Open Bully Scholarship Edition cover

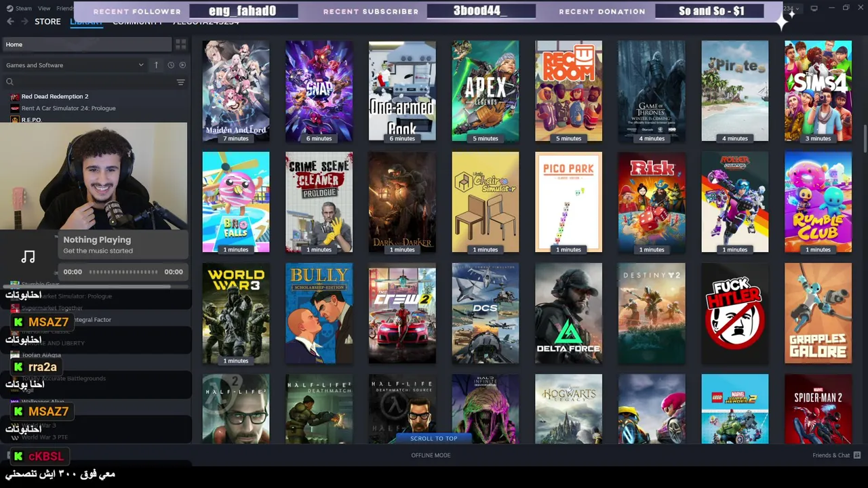click(x=319, y=313)
